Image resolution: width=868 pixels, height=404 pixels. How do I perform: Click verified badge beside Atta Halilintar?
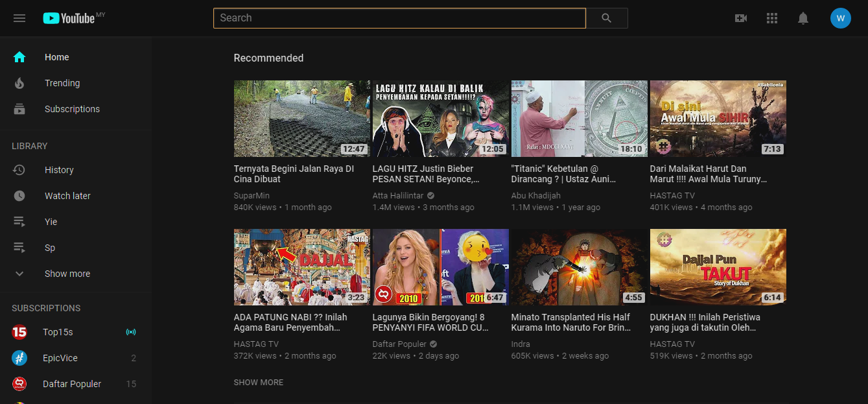coord(431,196)
